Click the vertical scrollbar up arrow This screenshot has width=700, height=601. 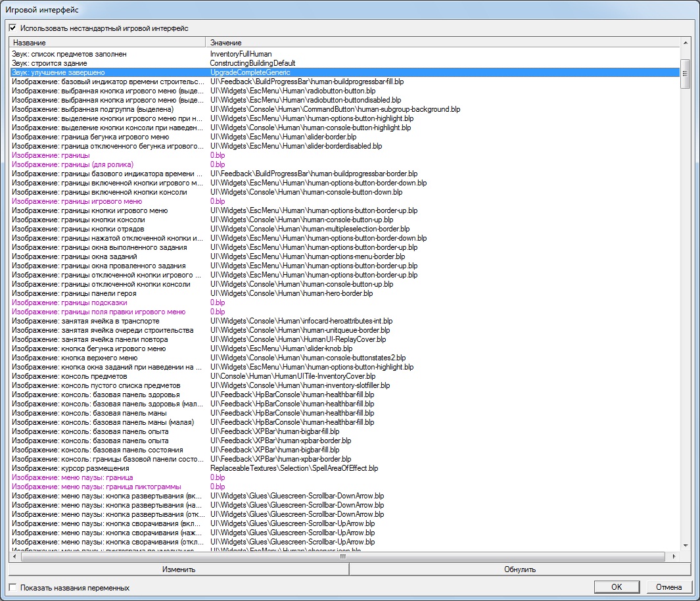[686, 43]
